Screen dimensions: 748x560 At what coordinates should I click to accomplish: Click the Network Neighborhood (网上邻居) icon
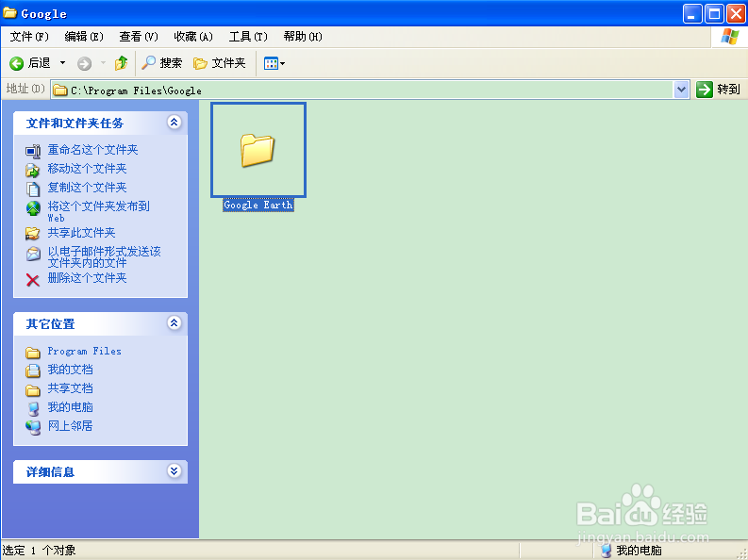coord(33,427)
